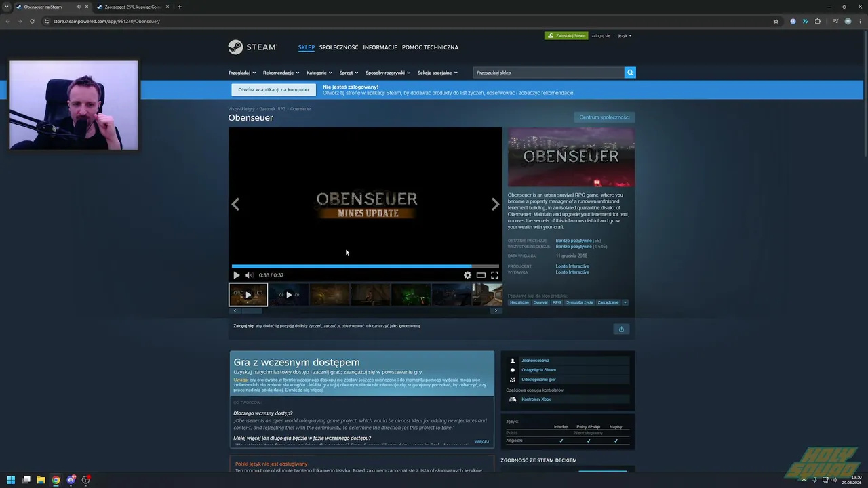Open the POMOC TECHNICZNA tab
The width and height of the screenshot is (868, 488).
click(x=431, y=47)
